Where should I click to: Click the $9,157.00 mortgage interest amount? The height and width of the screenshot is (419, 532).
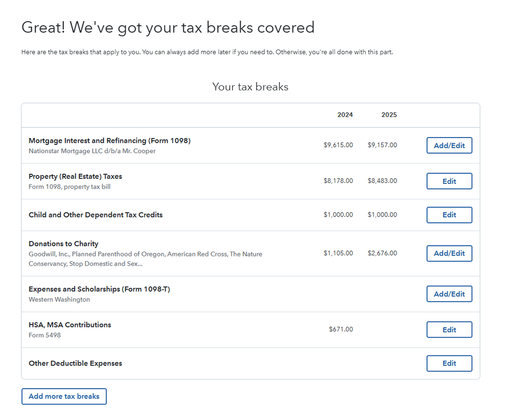(x=382, y=145)
